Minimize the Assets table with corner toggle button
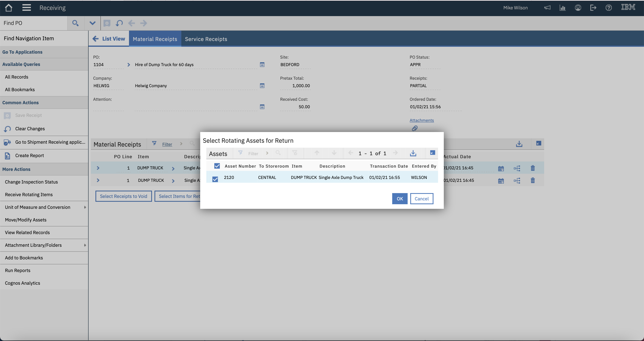 [x=432, y=153]
